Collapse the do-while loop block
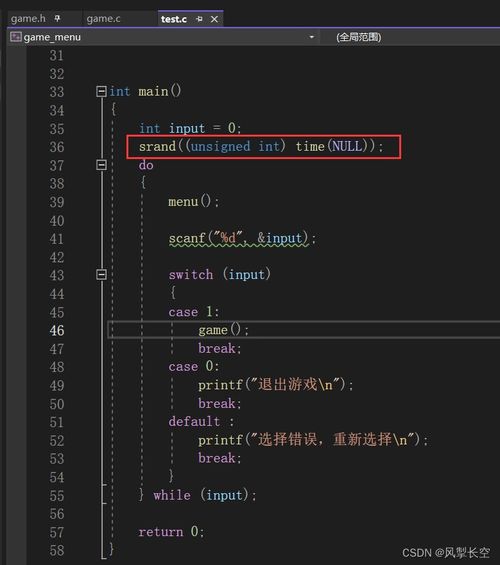Image resolution: width=500 pixels, height=565 pixels. click(102, 165)
